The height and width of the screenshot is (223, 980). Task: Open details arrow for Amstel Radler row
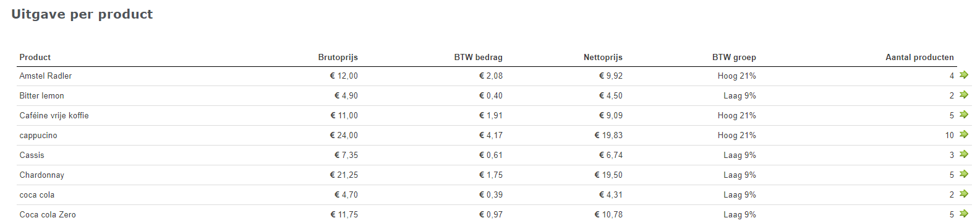tap(963, 75)
